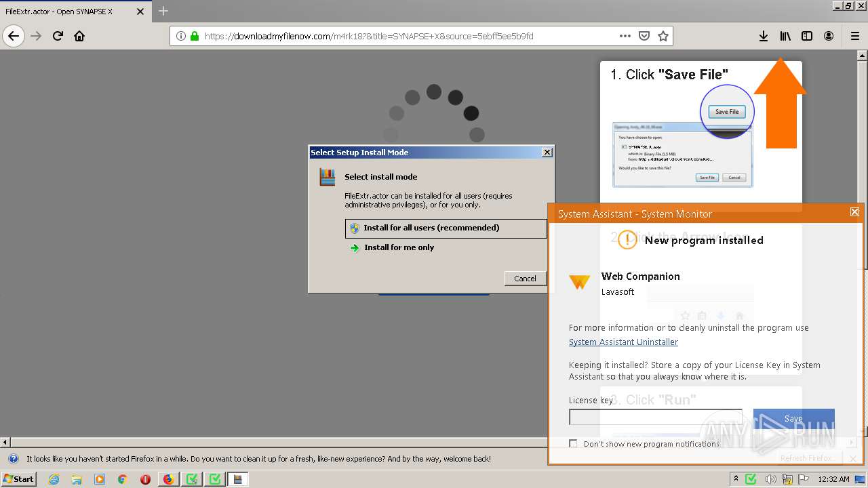This screenshot has height=488, width=868.
Task: Click the 12:32 AM clock
Action: pyautogui.click(x=833, y=479)
